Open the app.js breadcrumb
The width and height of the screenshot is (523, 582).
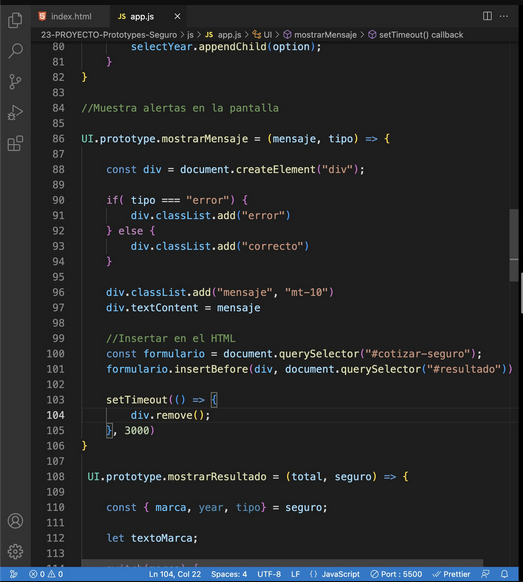[x=223, y=35]
